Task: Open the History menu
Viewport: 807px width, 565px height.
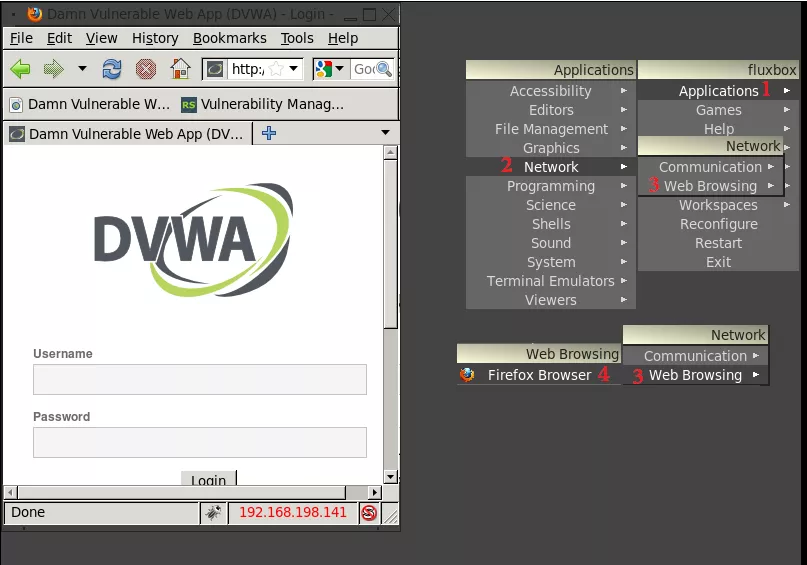Action: pyautogui.click(x=155, y=38)
